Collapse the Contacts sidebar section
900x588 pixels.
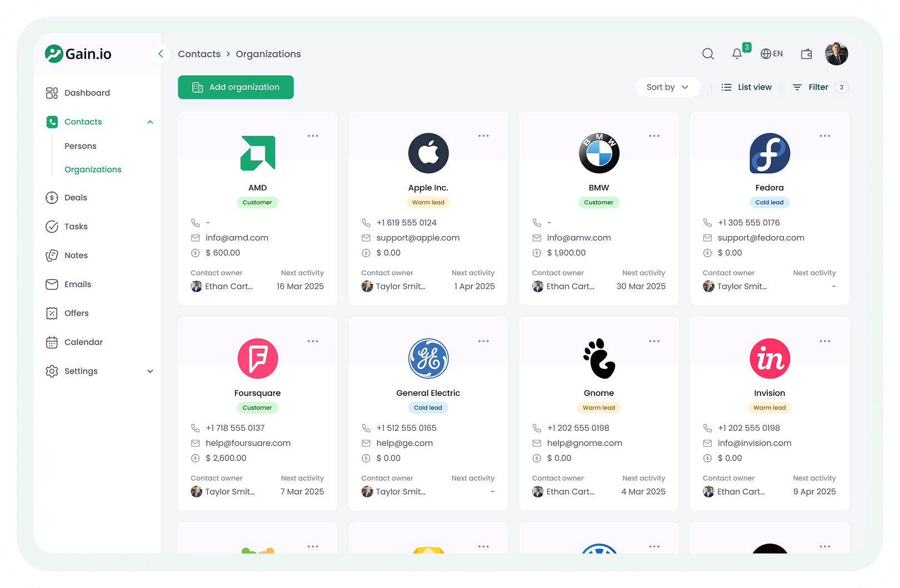[x=150, y=122]
